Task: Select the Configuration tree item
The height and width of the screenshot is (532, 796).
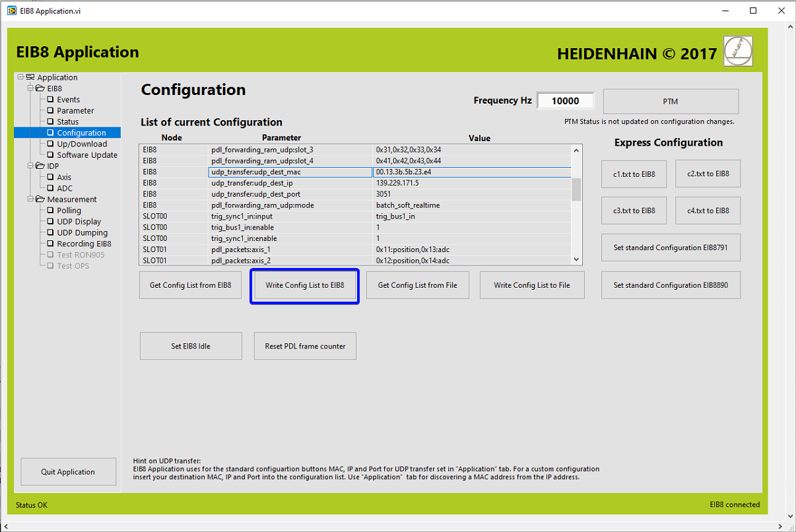Action: pos(81,133)
